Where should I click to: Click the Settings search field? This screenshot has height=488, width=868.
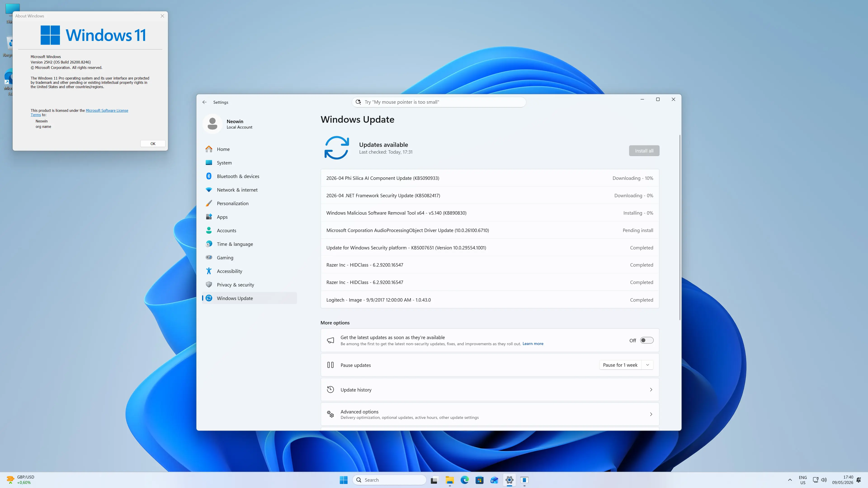(439, 102)
